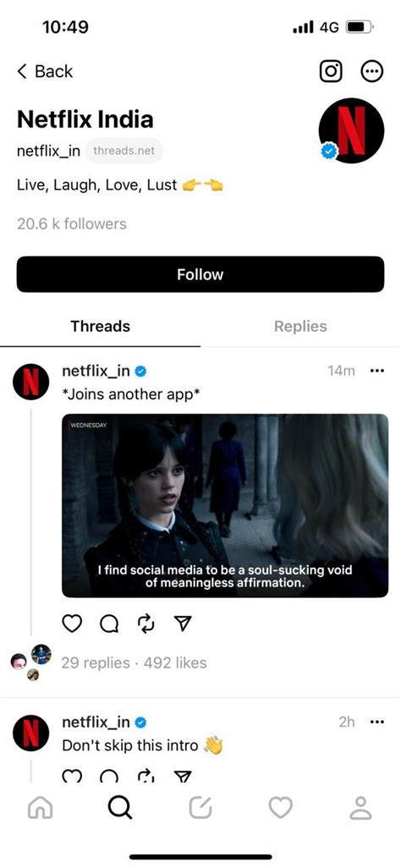Open the profile more options circle icon
Screen dimensions: 401x868
[372, 71]
